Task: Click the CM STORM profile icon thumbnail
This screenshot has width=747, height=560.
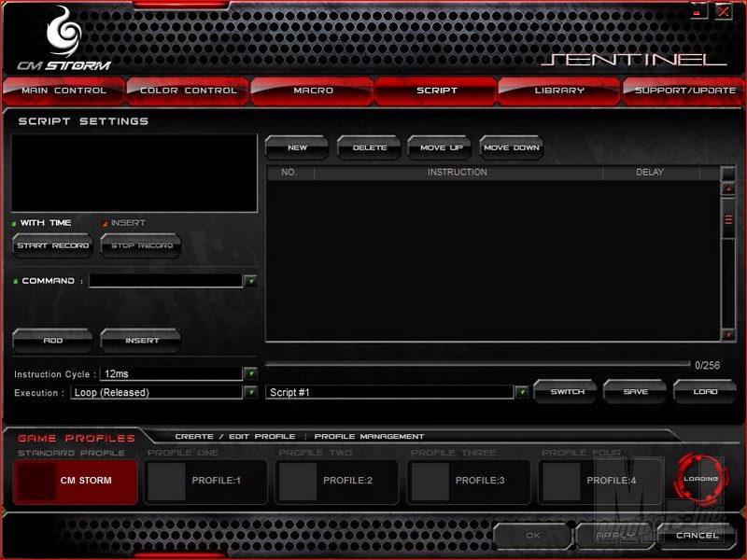Action: click(35, 482)
